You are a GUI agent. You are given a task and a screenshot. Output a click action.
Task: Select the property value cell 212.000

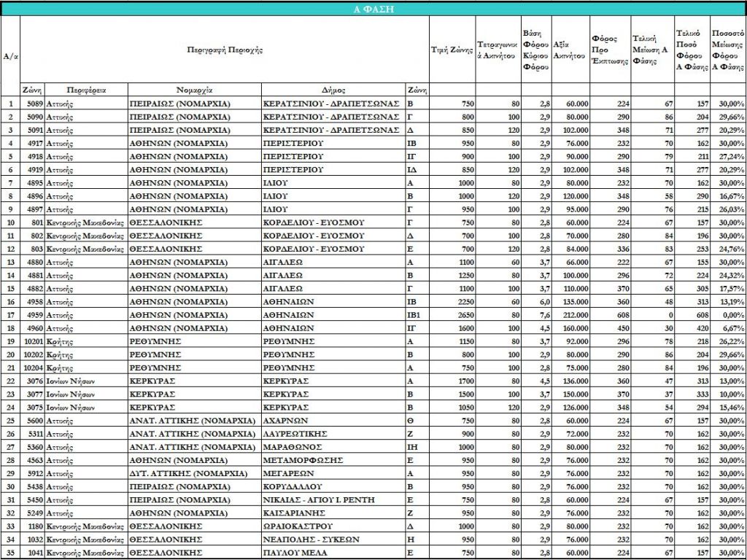(x=571, y=315)
